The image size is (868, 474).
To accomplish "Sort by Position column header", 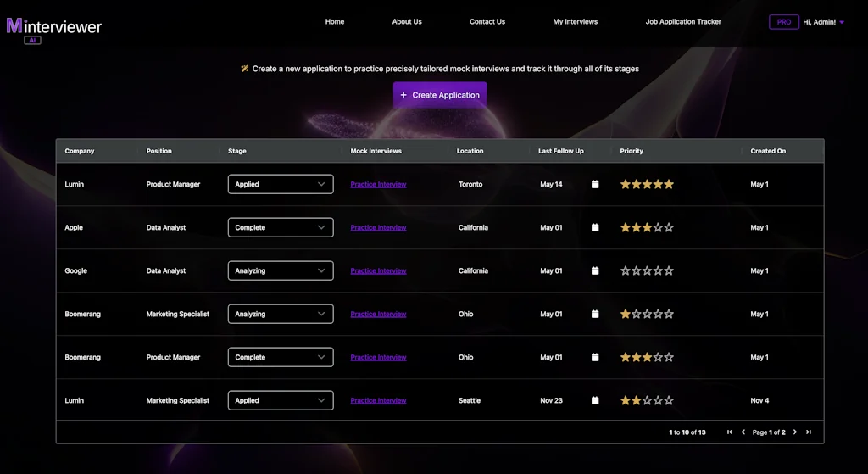I will pyautogui.click(x=159, y=151).
